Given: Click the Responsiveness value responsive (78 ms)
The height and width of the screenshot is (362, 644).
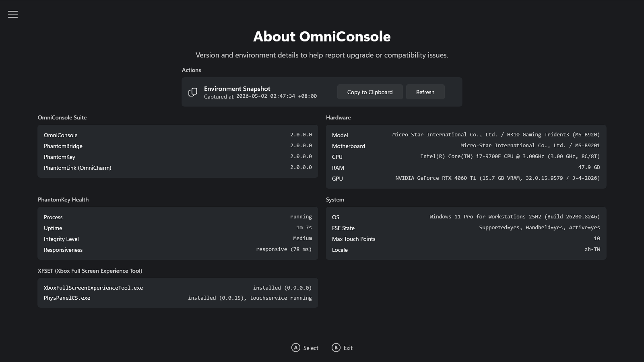Looking at the screenshot, I should [284, 249].
